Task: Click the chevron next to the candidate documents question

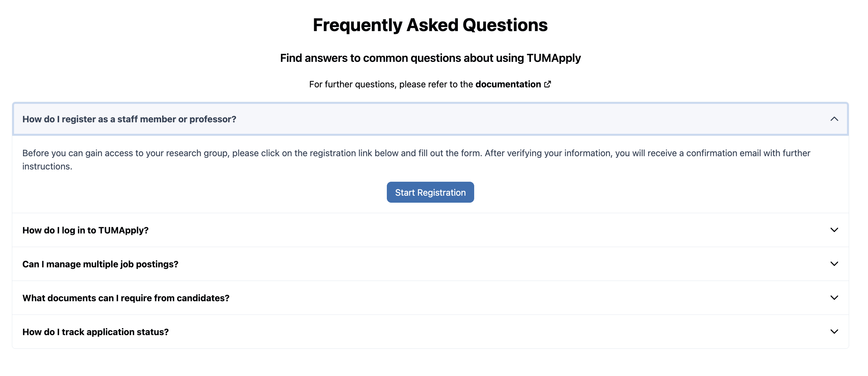Action: (x=834, y=298)
